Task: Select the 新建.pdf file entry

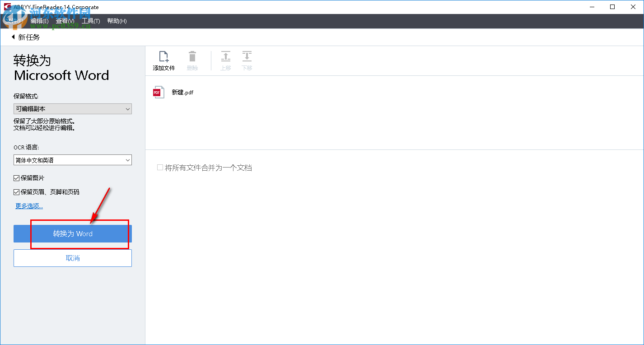Action: [x=182, y=92]
